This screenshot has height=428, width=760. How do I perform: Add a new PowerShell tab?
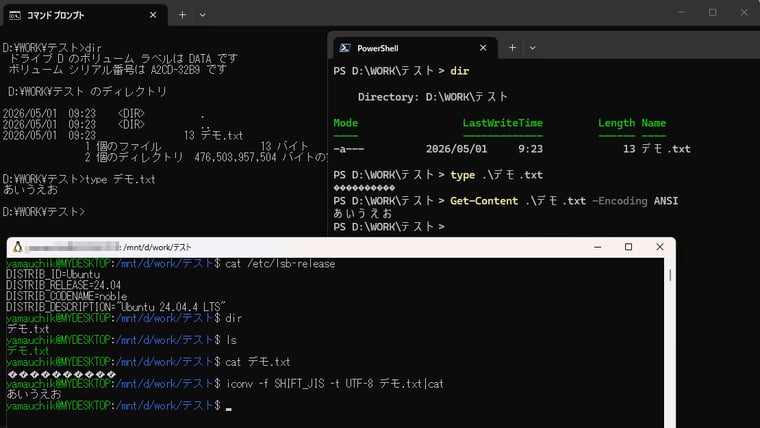click(512, 48)
